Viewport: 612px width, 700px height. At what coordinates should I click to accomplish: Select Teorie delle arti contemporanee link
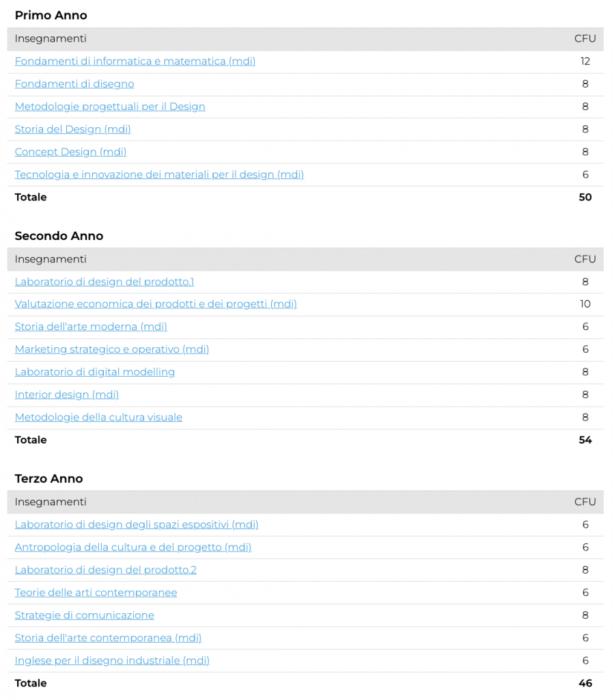[96, 593]
